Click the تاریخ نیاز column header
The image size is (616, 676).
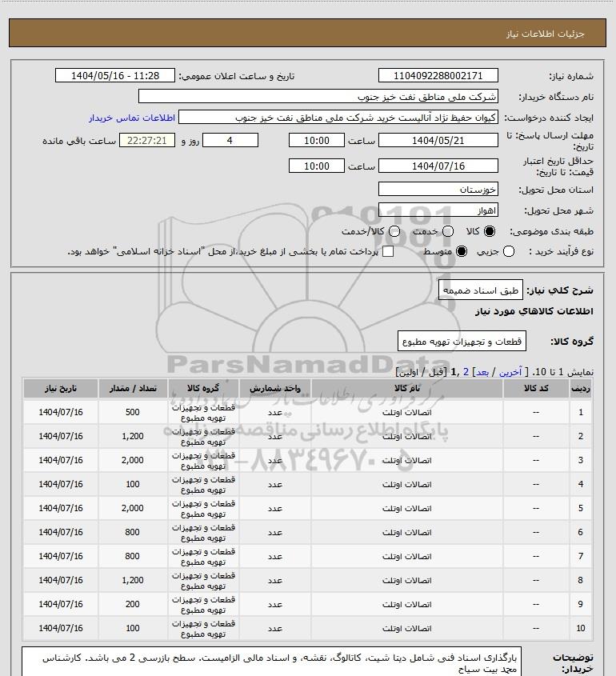click(61, 388)
